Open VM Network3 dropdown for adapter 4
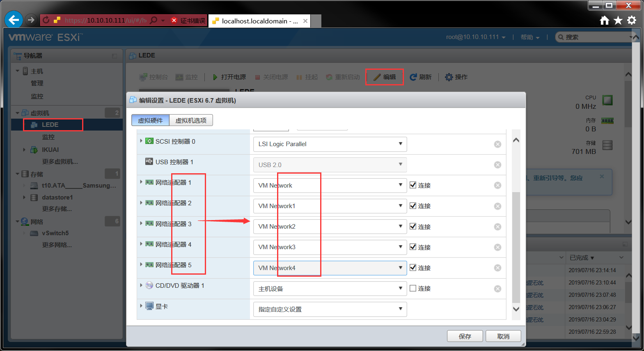 [x=330, y=247]
